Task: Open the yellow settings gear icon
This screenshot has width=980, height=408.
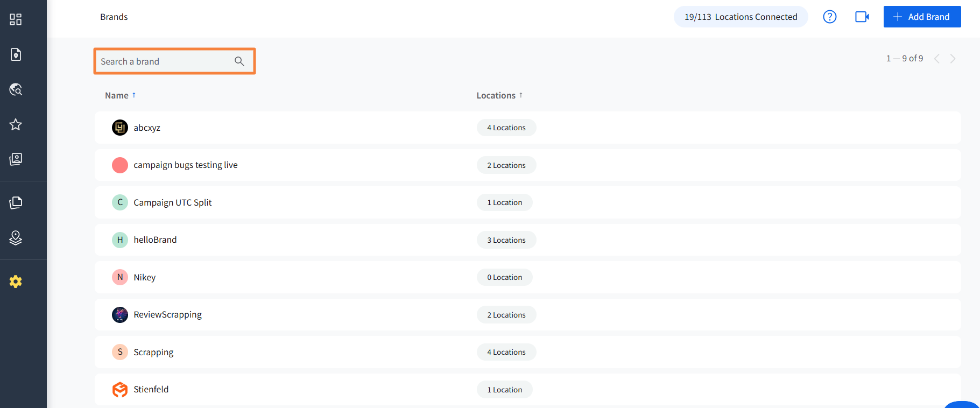Action: click(16, 282)
